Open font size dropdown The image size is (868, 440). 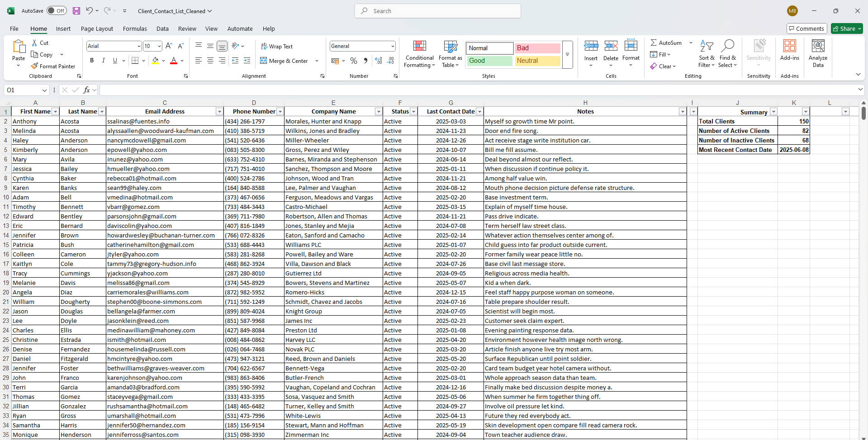pyautogui.click(x=159, y=46)
